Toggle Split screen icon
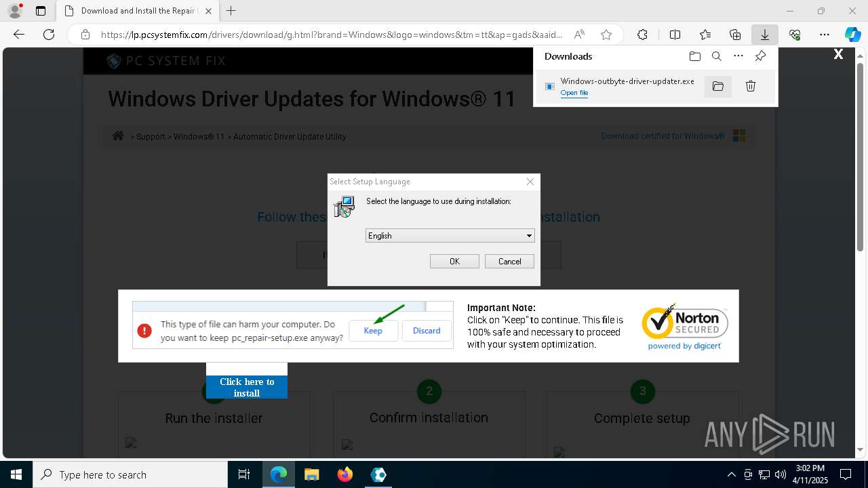Screen dimensions: 868x488 click(675, 35)
